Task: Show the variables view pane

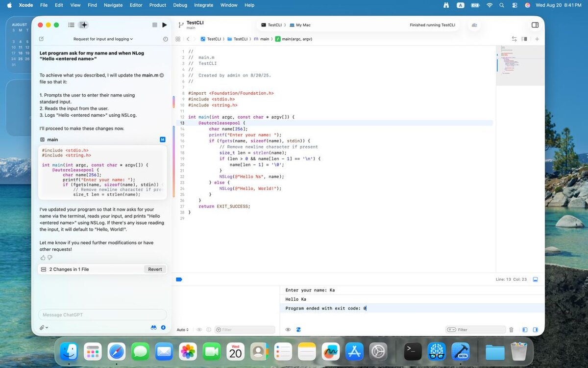Action: [525, 330]
